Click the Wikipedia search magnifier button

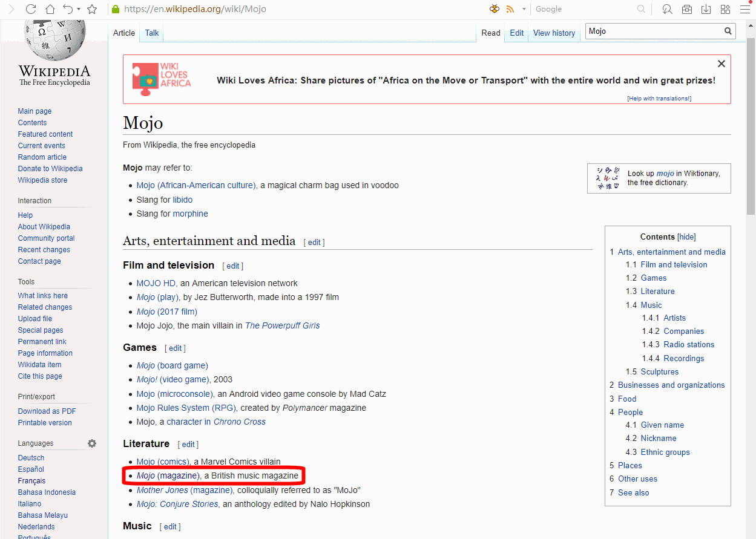pos(728,31)
